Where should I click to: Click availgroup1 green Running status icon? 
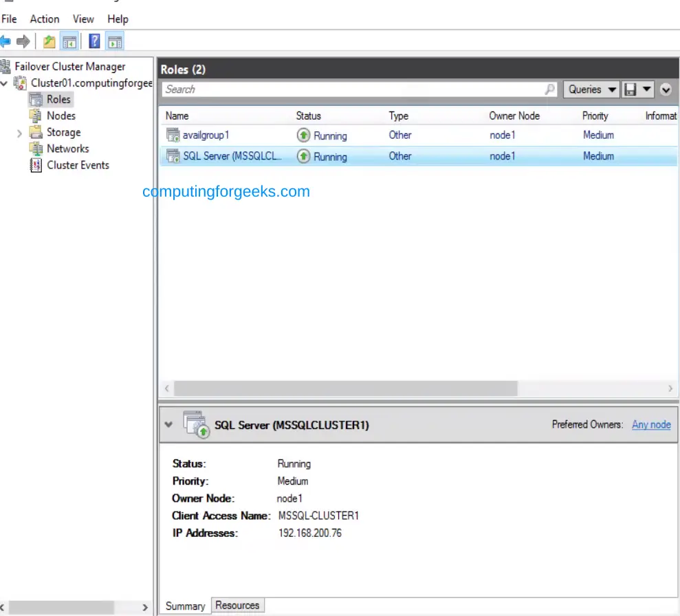pyautogui.click(x=304, y=135)
